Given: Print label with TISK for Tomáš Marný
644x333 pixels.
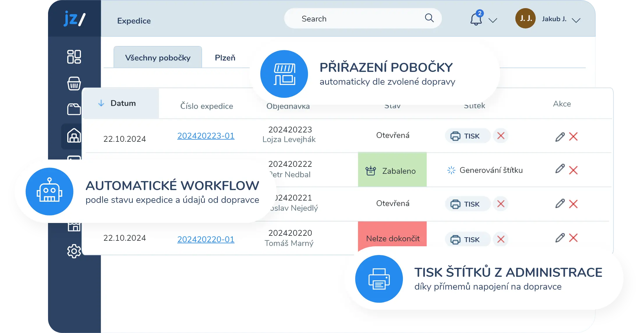Looking at the screenshot, I should [x=468, y=239].
